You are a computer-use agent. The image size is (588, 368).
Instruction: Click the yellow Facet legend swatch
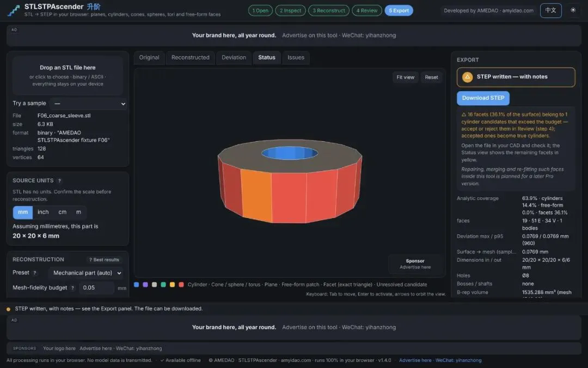coord(172,285)
